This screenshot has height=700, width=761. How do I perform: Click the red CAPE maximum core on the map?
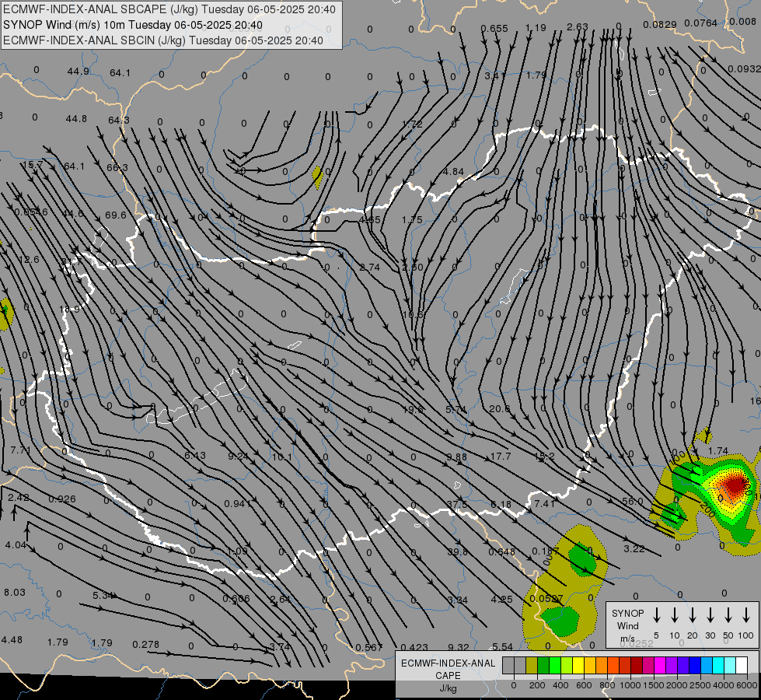[736, 485]
